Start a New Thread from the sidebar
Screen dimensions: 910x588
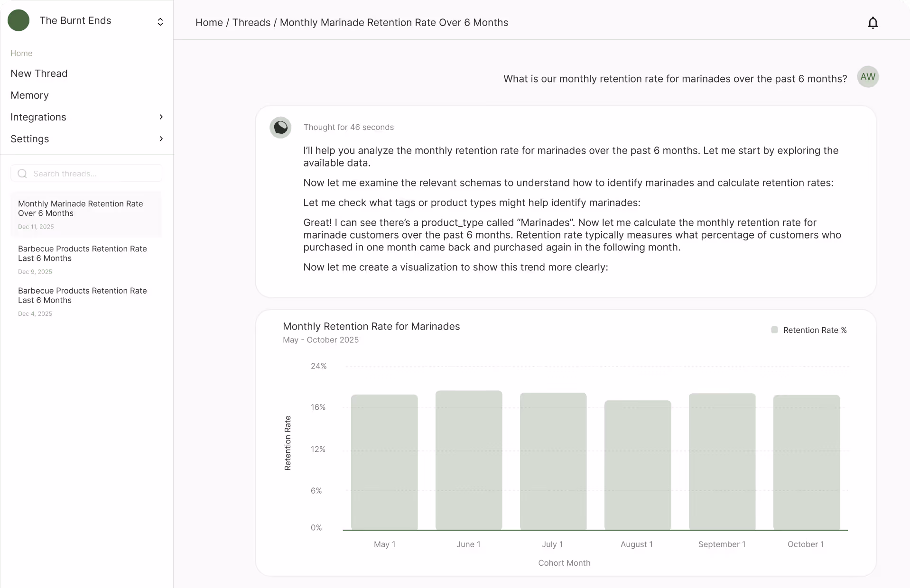[x=39, y=73]
